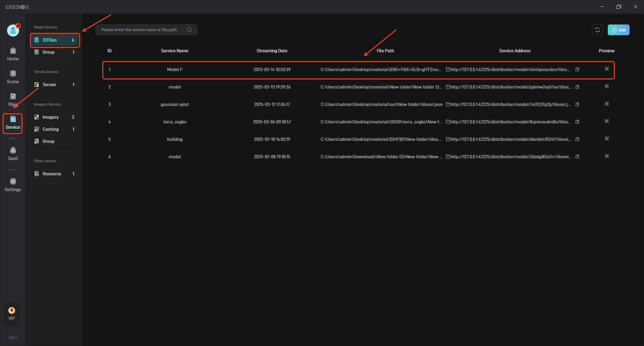Preview model service in row 6
The image size is (644, 346).
[607, 156]
